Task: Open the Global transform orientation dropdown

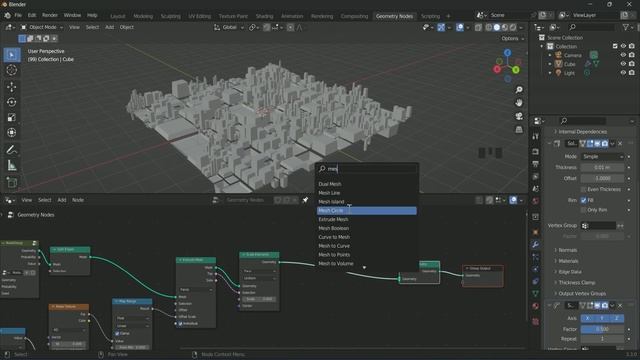Action: coord(229,27)
